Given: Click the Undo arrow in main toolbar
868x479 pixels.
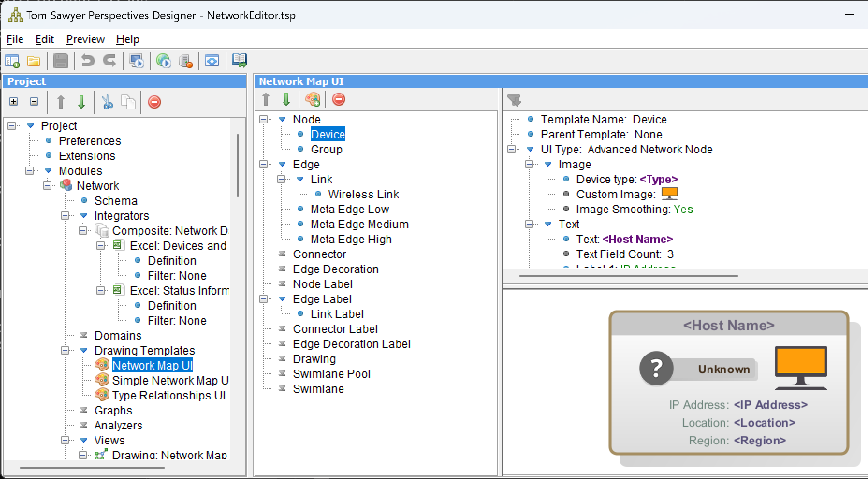Looking at the screenshot, I should point(88,61).
